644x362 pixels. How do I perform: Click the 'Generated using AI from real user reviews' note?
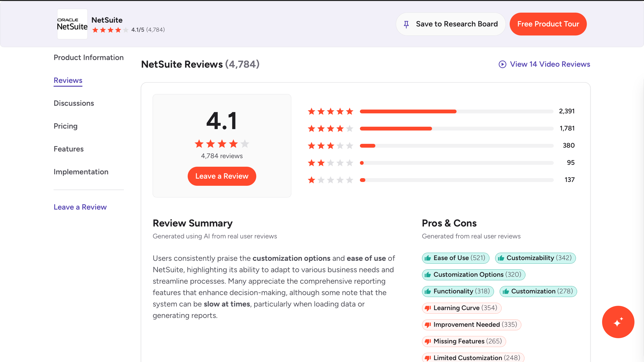coord(215,236)
